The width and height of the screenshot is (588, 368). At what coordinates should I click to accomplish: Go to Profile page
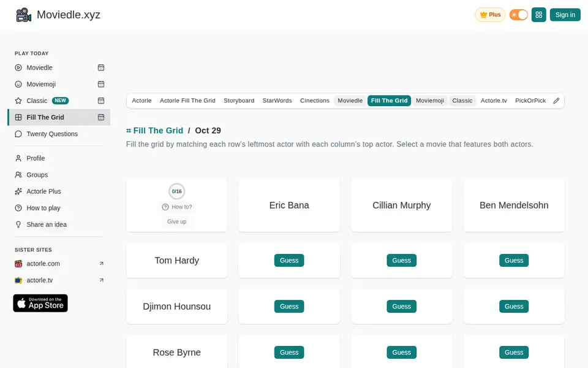(36, 158)
